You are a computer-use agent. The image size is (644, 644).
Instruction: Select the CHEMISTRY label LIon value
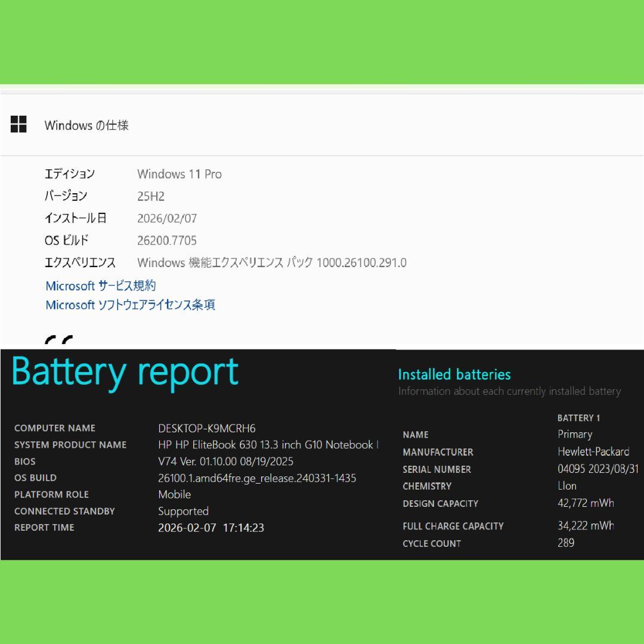565,486
